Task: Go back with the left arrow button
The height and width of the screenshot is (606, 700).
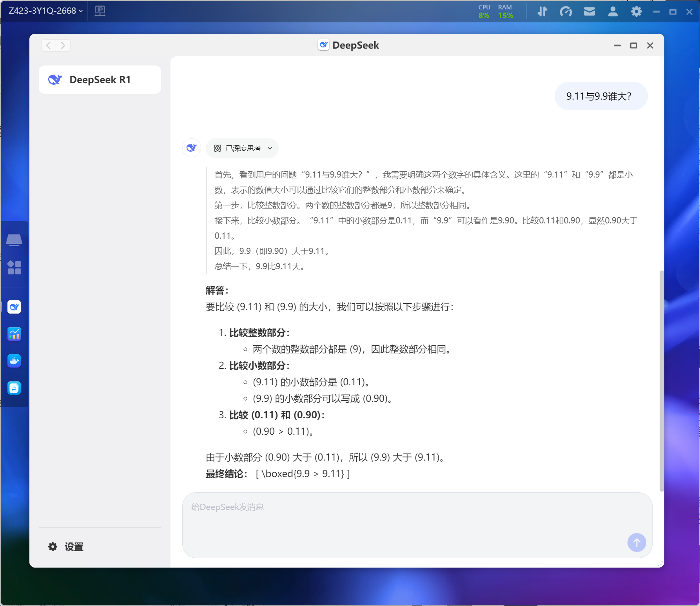Action: tap(49, 45)
